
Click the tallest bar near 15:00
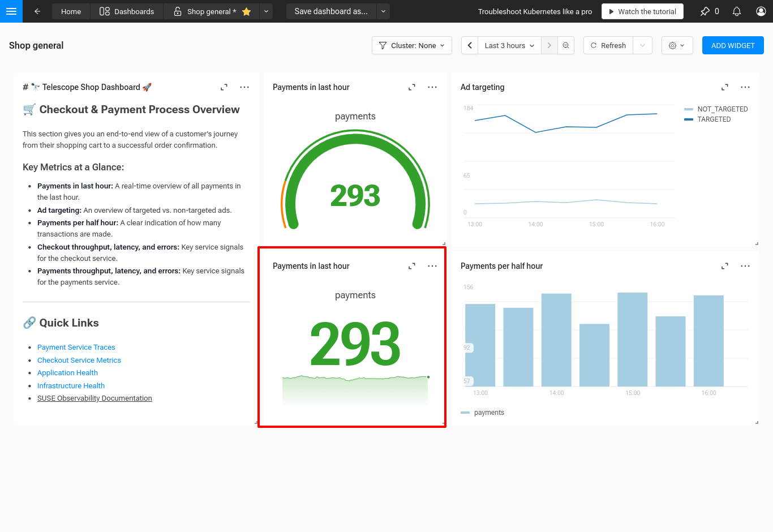tap(632, 340)
